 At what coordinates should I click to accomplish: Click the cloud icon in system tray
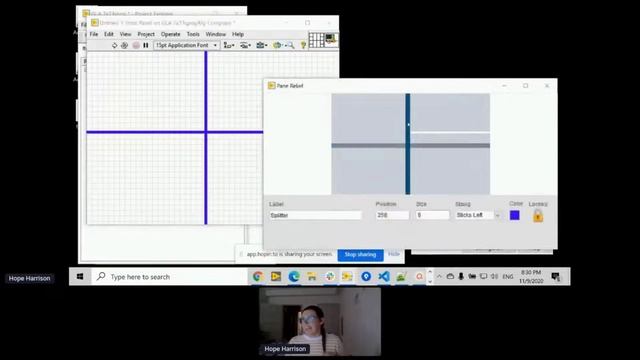(450, 277)
